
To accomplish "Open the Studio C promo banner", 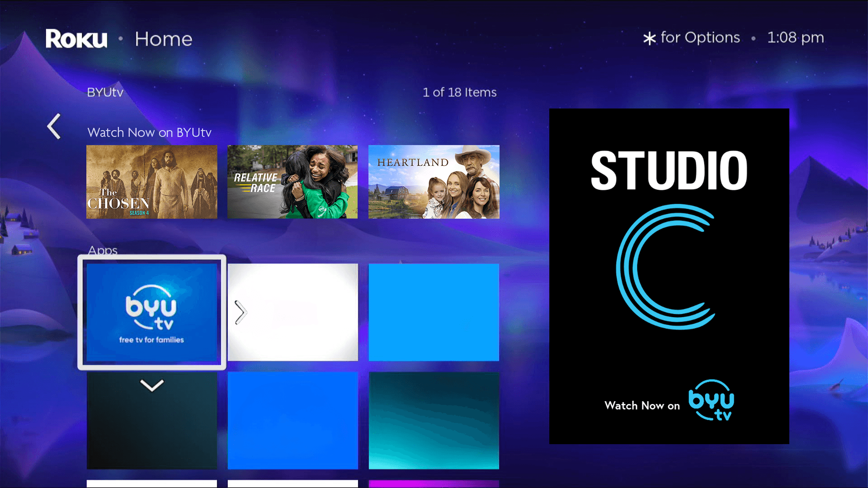I will (669, 276).
